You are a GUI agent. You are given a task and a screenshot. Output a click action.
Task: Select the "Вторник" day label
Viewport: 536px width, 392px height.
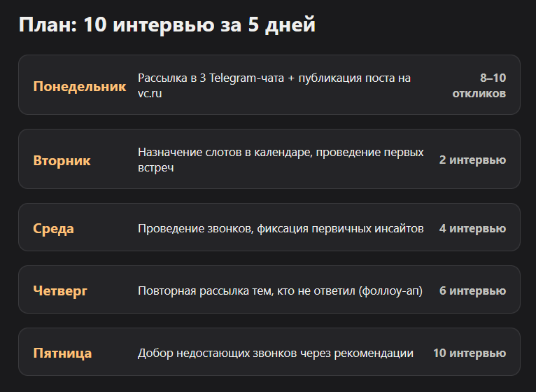click(x=62, y=160)
